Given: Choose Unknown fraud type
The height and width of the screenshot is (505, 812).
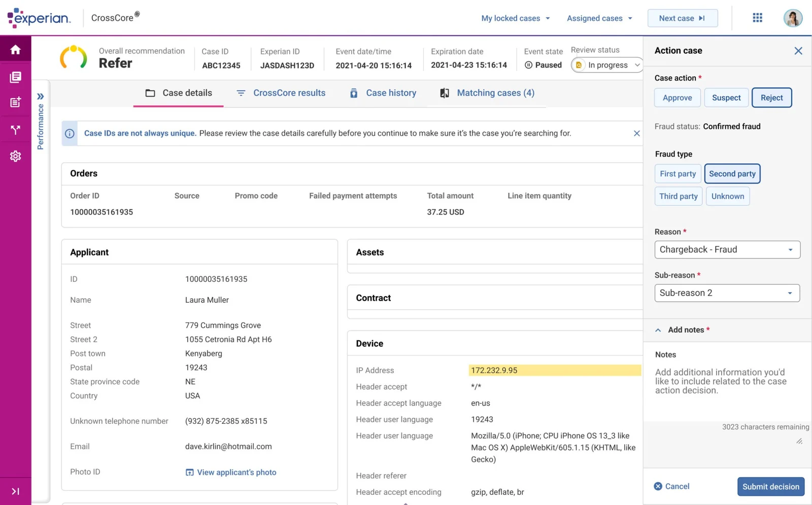Looking at the screenshot, I should click(x=728, y=196).
